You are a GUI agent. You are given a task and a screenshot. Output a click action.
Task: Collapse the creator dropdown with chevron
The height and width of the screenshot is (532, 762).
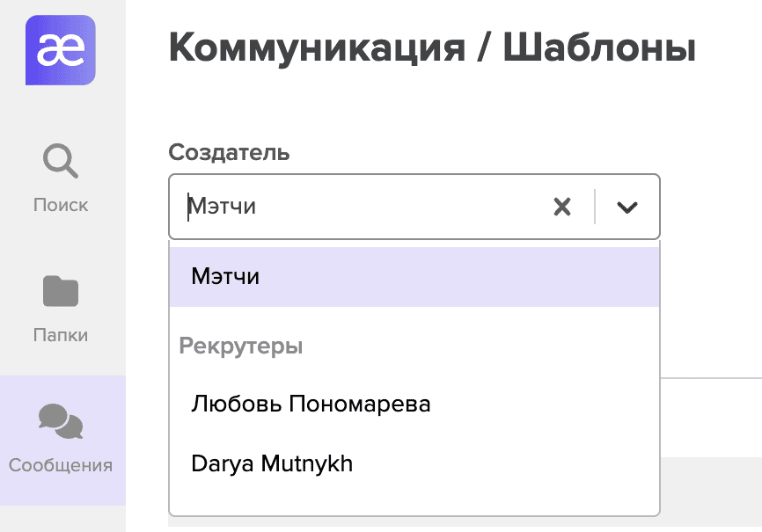[626, 207]
